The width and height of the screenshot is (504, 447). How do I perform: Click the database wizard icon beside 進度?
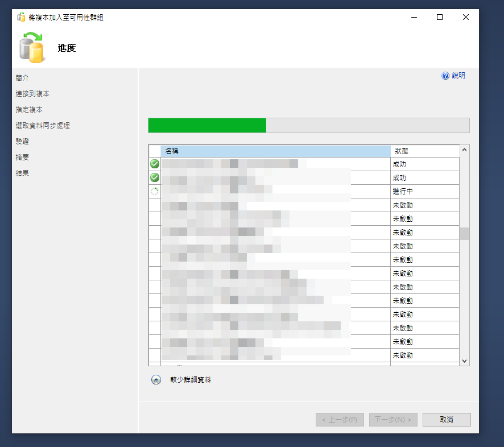tap(31, 47)
